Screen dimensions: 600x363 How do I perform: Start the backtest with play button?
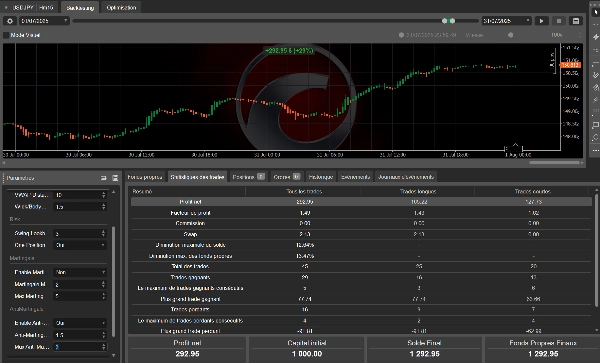tap(541, 21)
